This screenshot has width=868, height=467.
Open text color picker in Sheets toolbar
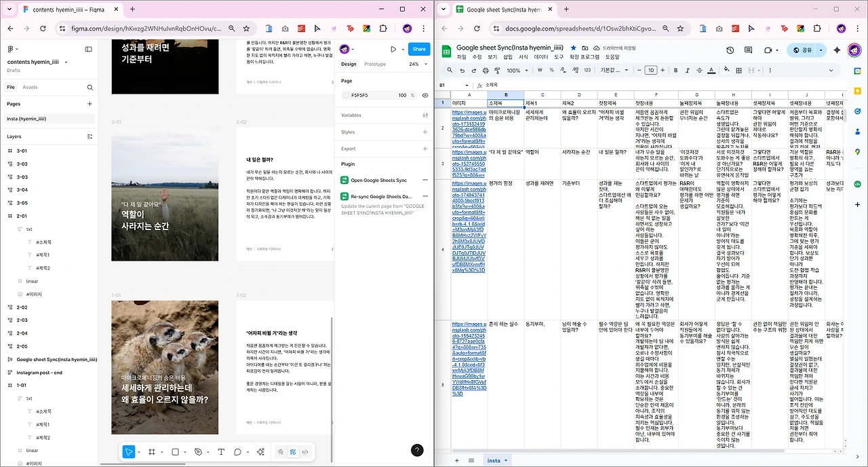point(711,71)
